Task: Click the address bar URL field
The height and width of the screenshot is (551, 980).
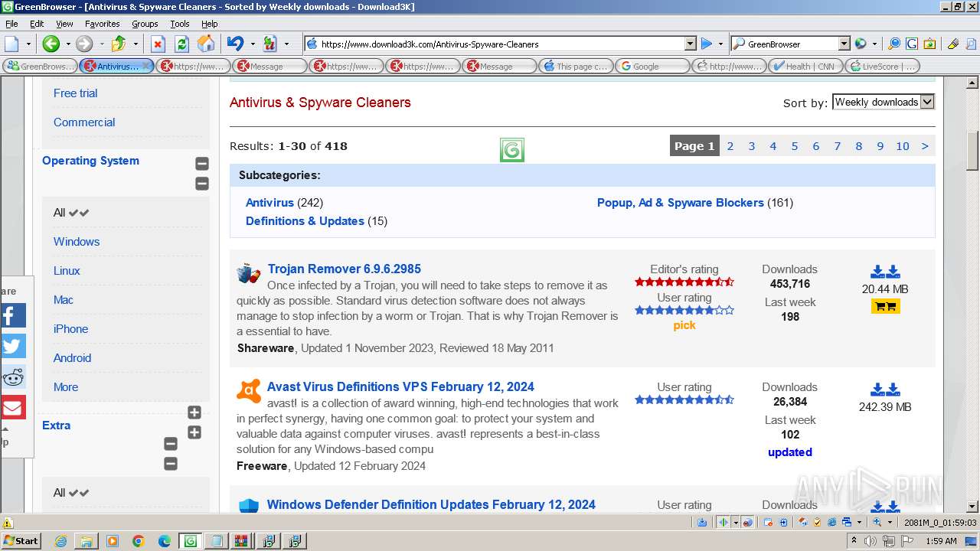Action: tap(501, 44)
